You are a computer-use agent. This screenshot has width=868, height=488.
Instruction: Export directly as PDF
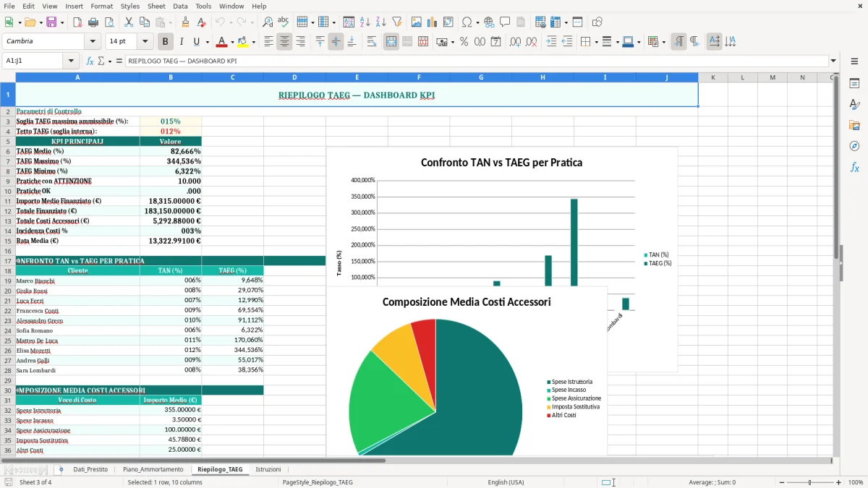point(77,22)
